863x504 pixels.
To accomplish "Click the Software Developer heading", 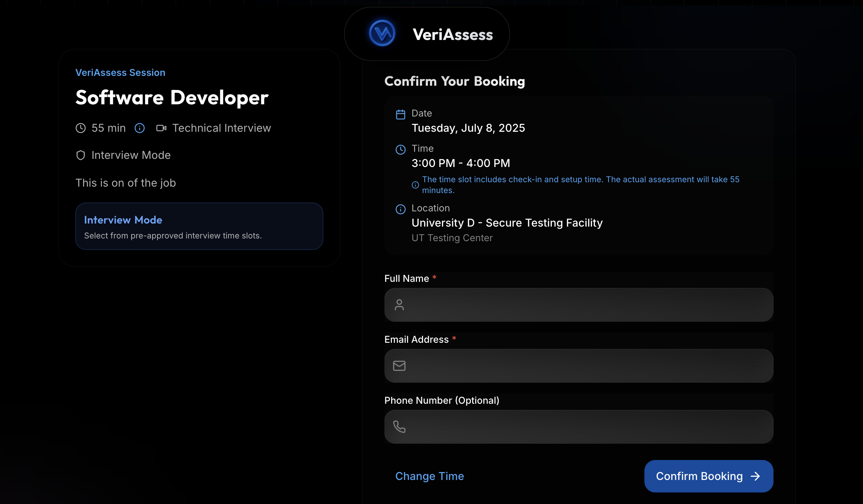I will [x=172, y=98].
